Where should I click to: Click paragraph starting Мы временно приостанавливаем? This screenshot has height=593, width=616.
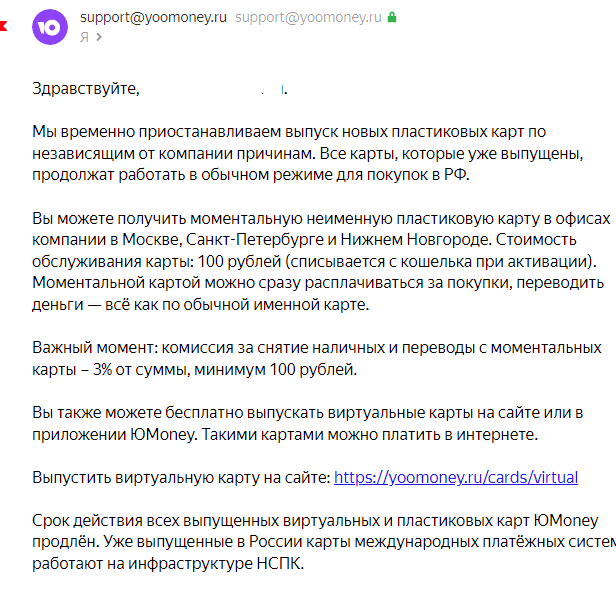(308, 153)
